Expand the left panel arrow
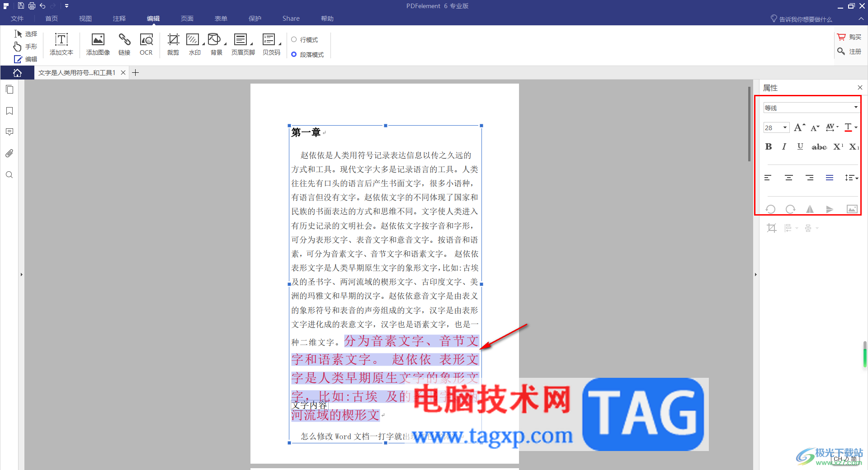This screenshot has height=470, width=868. pyautogui.click(x=21, y=274)
